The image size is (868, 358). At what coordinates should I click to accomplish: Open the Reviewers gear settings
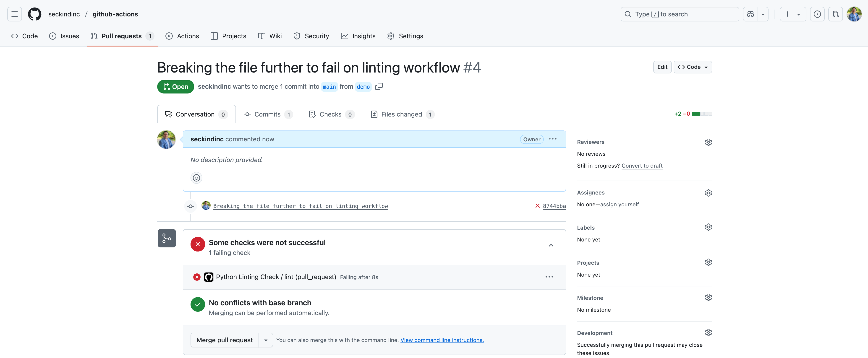click(708, 142)
